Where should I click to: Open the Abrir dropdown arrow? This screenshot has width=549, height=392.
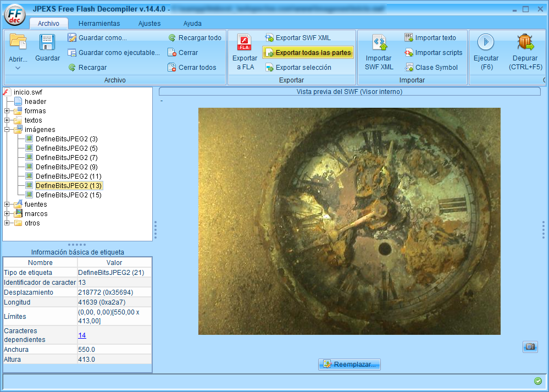point(18,68)
